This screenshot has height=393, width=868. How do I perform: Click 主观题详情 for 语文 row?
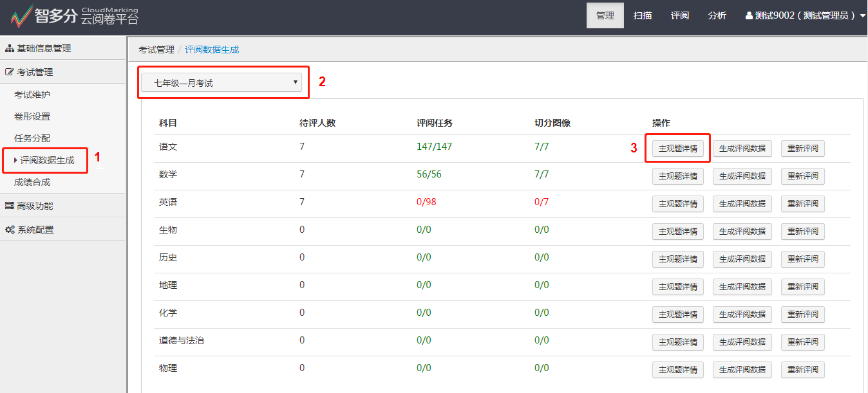click(x=677, y=149)
